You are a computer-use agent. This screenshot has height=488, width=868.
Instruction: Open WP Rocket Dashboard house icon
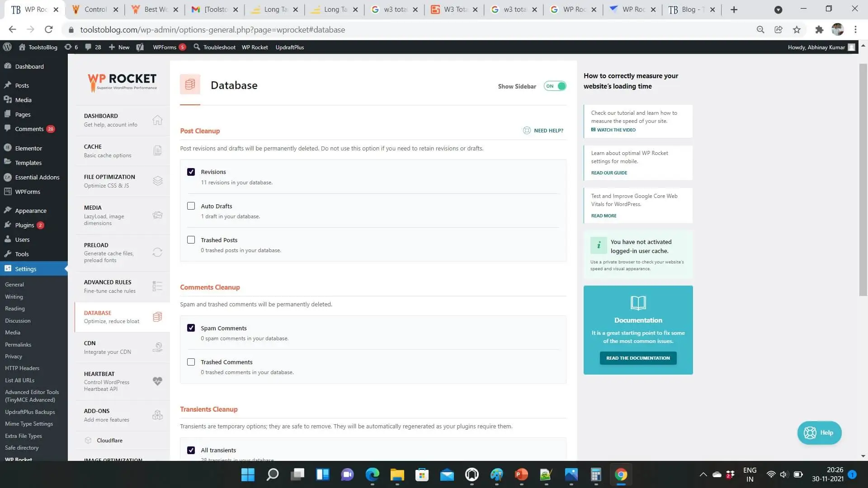tap(157, 120)
